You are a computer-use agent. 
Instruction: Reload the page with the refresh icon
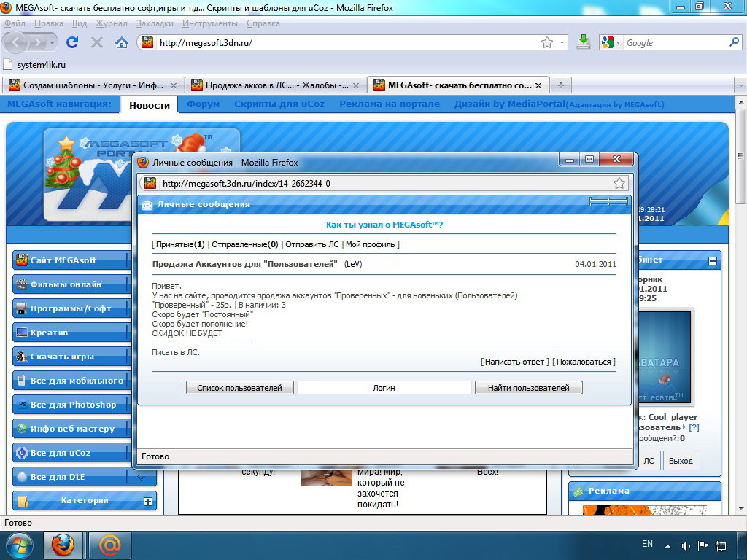pos(72,42)
